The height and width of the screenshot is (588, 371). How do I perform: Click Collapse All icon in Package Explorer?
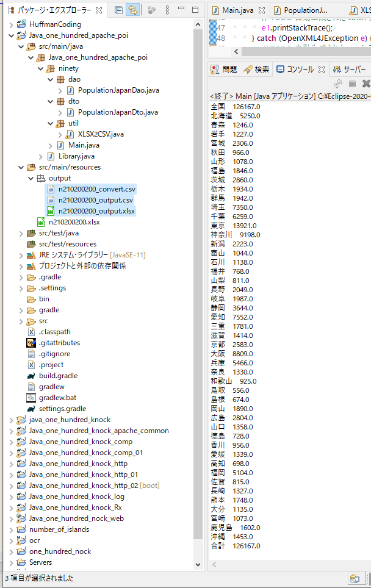click(118, 10)
